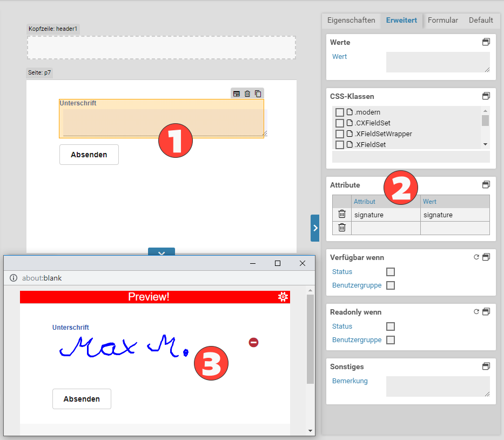Tick Benutzergruppe checkbox under Readonly wenn
This screenshot has width=504, height=440.
pyautogui.click(x=391, y=340)
